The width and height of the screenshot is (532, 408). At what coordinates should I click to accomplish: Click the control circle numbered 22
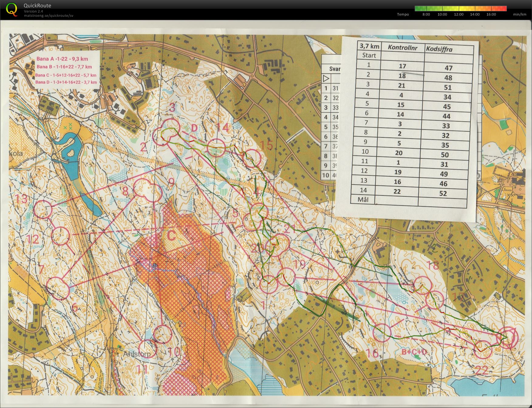[x=483, y=350]
